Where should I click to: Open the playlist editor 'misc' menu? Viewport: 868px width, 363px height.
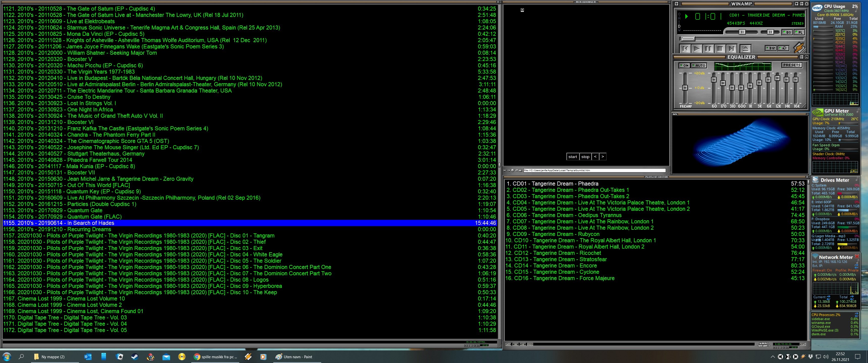530,344
